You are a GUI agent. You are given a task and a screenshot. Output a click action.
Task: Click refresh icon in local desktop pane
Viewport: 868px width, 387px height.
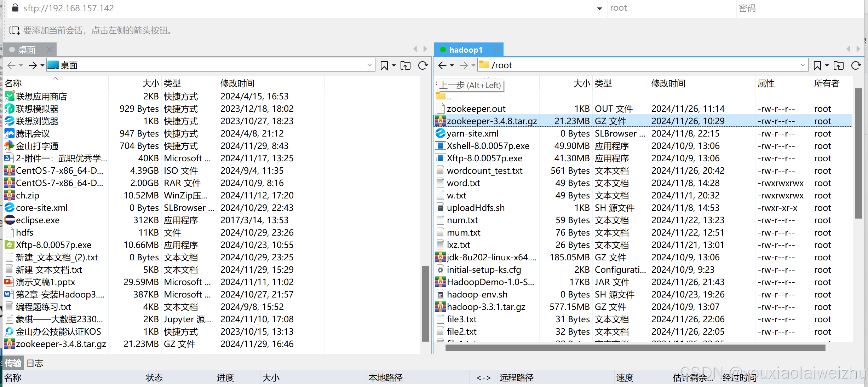pos(423,65)
